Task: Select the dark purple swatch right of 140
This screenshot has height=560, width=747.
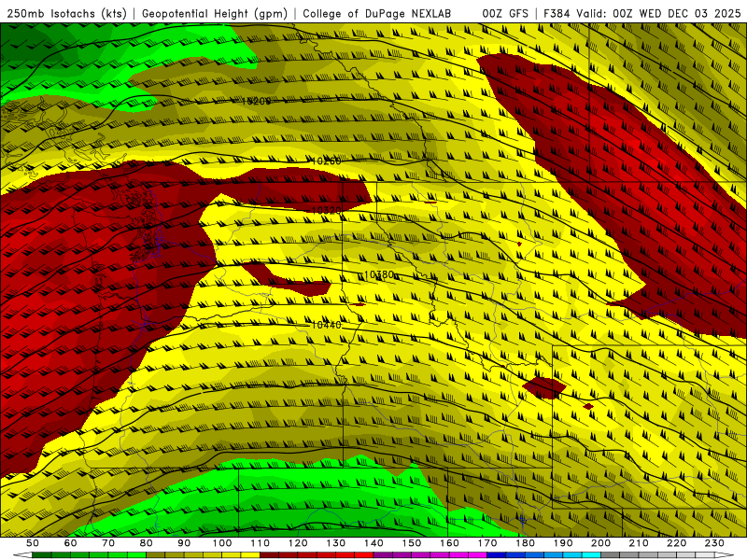Action: [384, 555]
